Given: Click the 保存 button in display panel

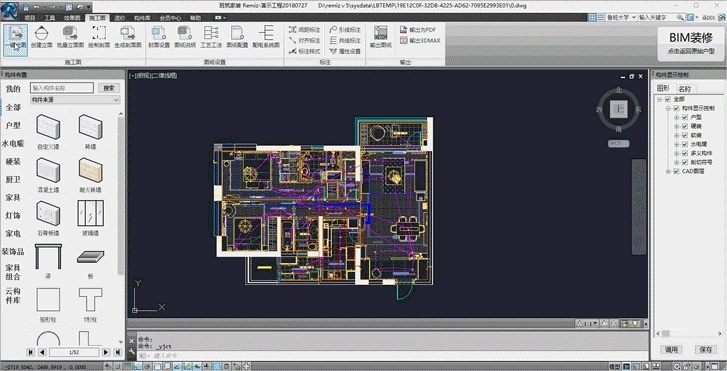Looking at the screenshot, I should pyautogui.click(x=706, y=349).
